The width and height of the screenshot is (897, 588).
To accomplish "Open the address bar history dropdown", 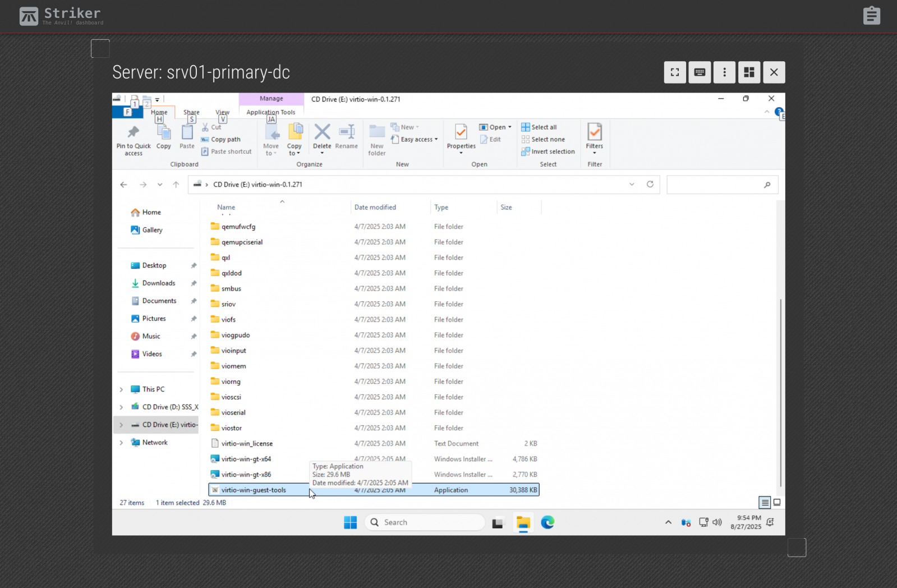I will 632,185.
